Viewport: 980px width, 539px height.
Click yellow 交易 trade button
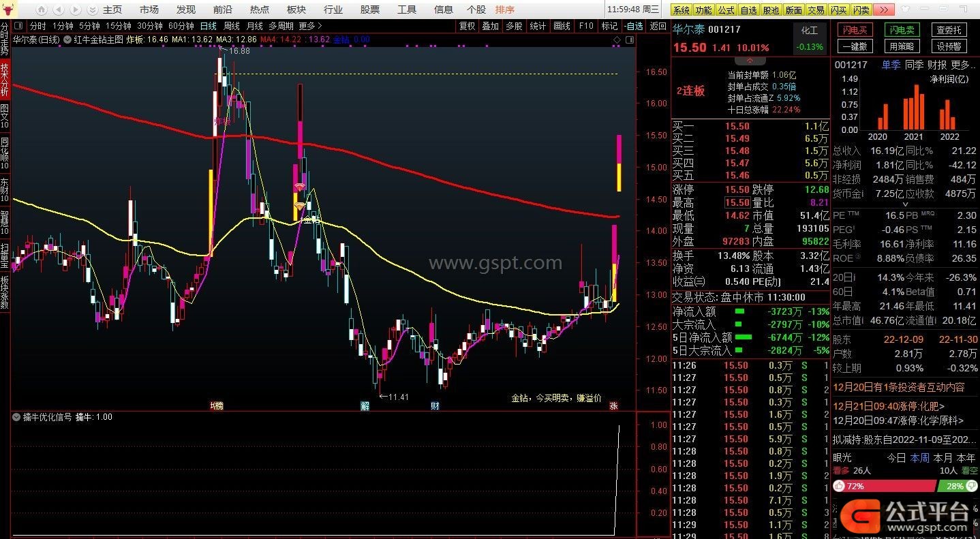[816, 10]
